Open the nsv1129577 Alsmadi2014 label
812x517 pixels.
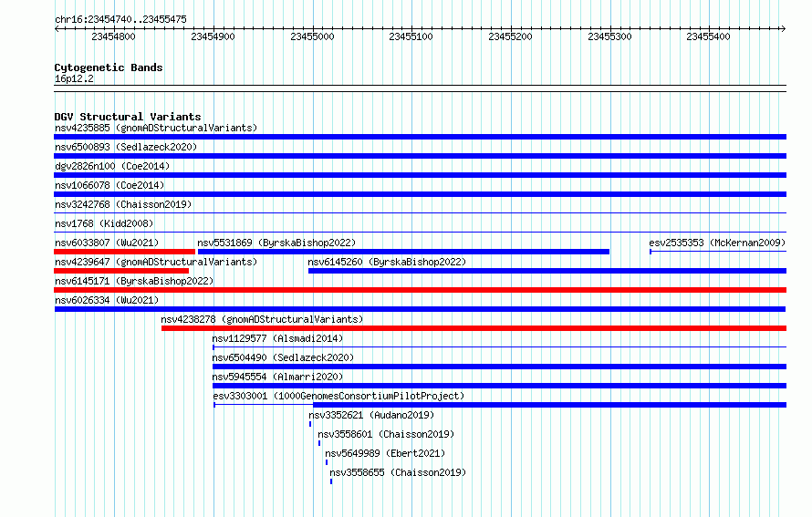point(277,338)
